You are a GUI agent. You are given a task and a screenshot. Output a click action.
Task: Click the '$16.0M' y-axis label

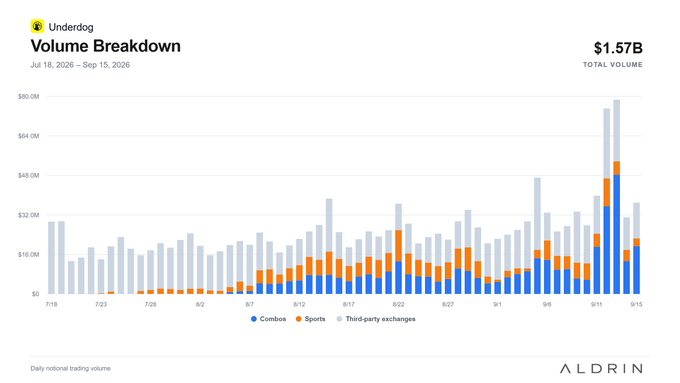pyautogui.click(x=29, y=254)
